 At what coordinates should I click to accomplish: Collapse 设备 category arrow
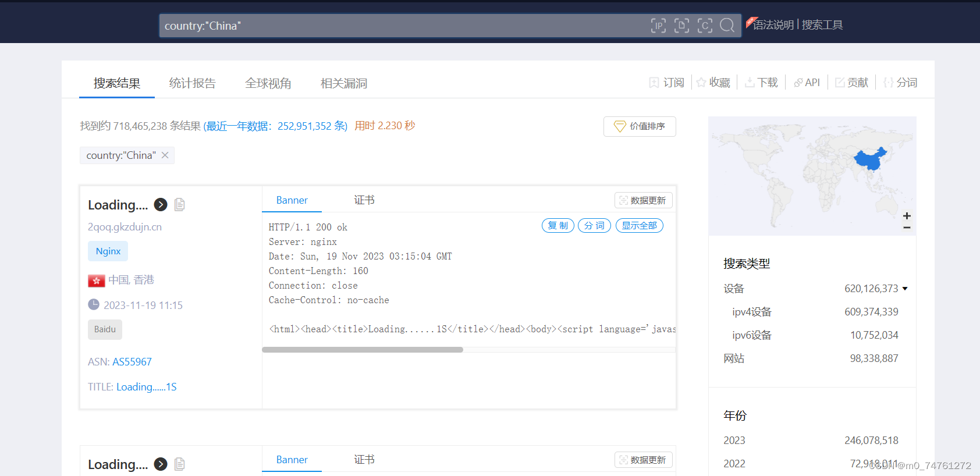[905, 289]
